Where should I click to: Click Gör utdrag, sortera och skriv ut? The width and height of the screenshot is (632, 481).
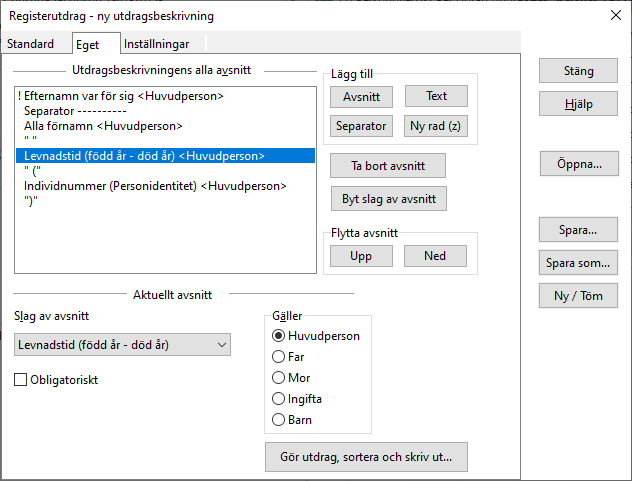(x=366, y=458)
